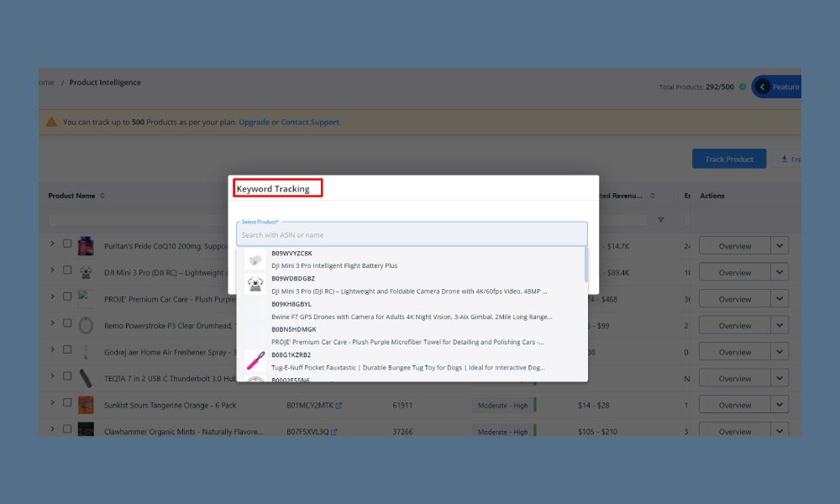The width and height of the screenshot is (840, 504).
Task: Open the external link for B01MCY2MTK
Action: [x=339, y=406]
